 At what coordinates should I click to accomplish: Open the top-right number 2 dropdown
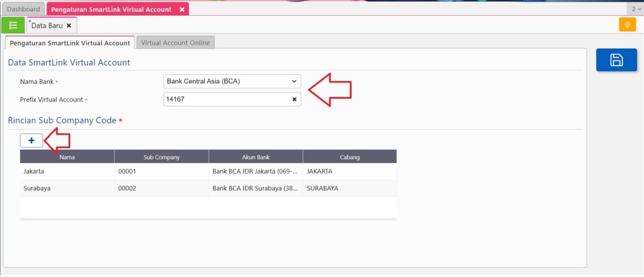pos(636,9)
